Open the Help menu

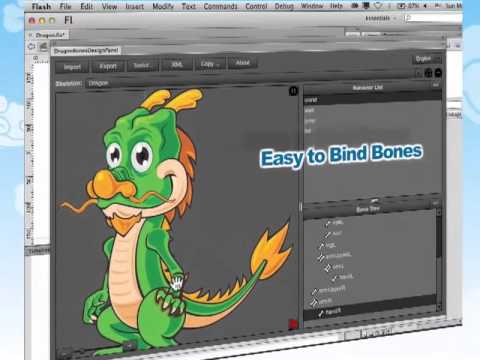(336, 6)
